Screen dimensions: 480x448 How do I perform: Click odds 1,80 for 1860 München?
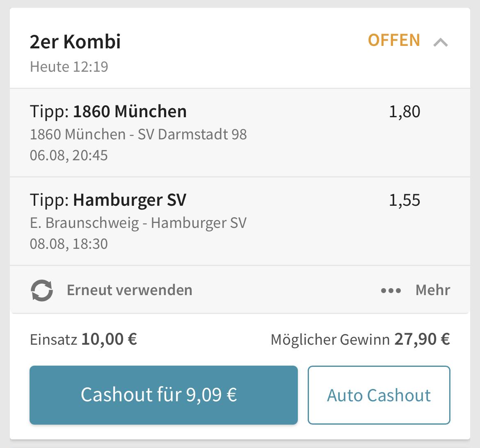(x=405, y=111)
